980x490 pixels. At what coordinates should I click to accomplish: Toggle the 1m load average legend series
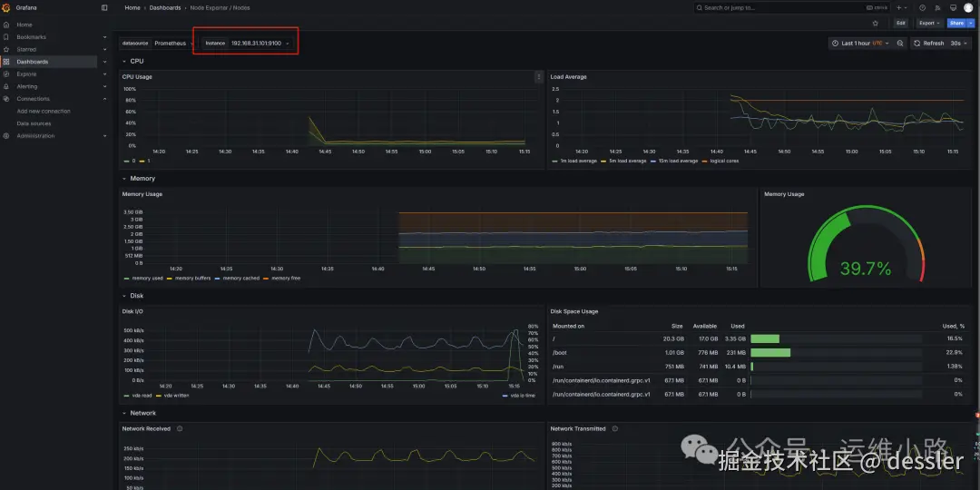[x=574, y=161]
